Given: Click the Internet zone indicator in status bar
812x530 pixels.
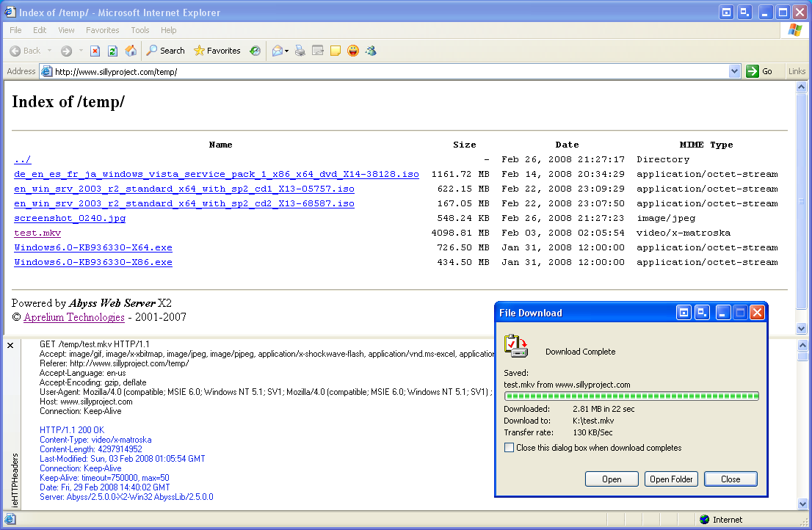Looking at the screenshot, I should point(721,520).
